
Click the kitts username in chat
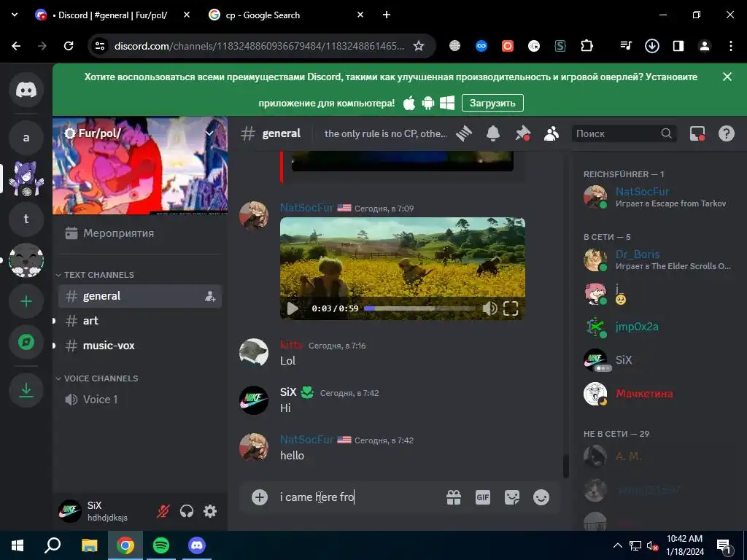click(x=291, y=345)
